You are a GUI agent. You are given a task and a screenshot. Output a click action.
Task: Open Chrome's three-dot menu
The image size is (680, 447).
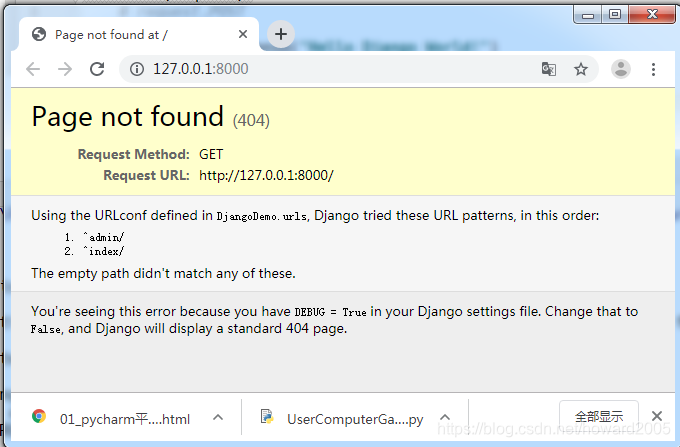click(x=653, y=69)
